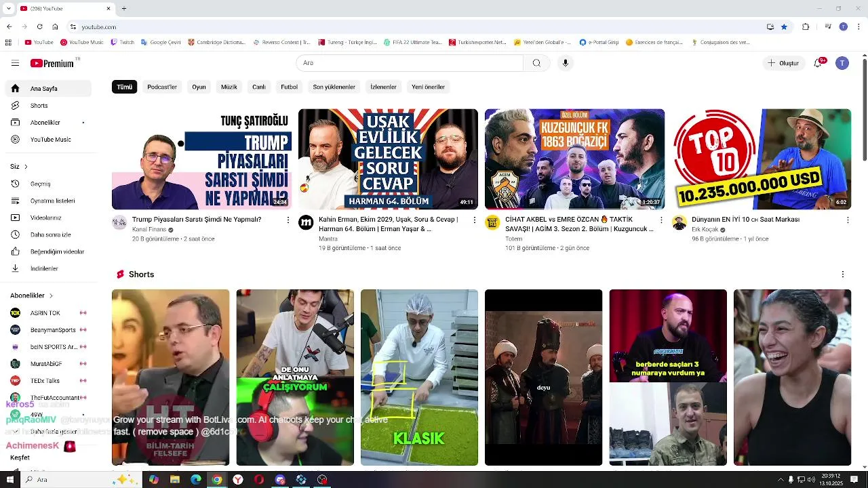Viewport: 868px width, 488px height.
Task: Select the Canlı filter chip
Action: 259,87
